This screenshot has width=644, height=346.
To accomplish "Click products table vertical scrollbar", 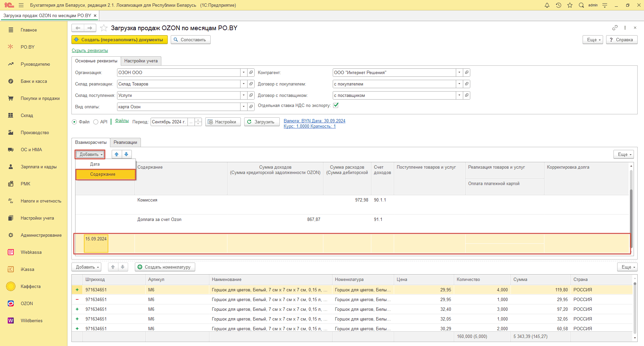I will pyautogui.click(x=635, y=308).
